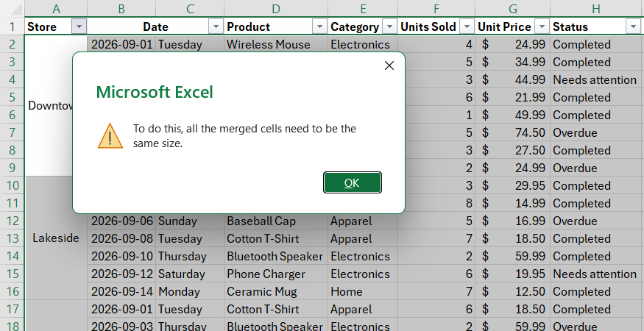Viewport: 644px width, 331px height.
Task: Click Bluetooth Speaker cell in row 14
Action: [x=276, y=256]
